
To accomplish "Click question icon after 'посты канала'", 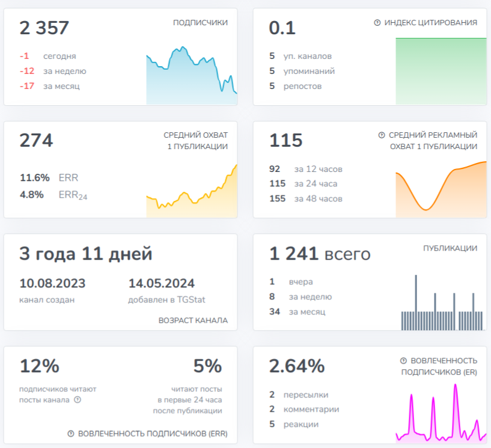I will coord(78,400).
